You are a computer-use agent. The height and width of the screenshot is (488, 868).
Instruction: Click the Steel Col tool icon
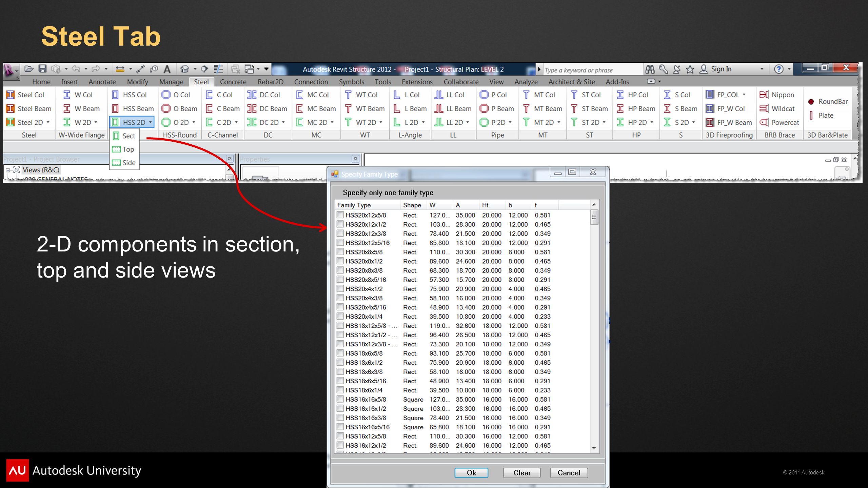11,95
